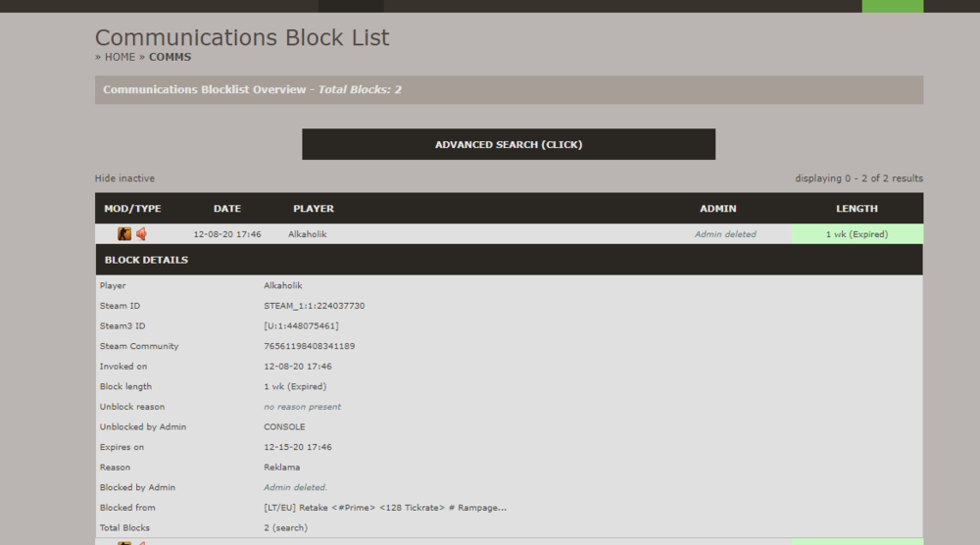Image resolution: width=980 pixels, height=545 pixels.
Task: Click the dark highlighted tab in top bar
Action: (351, 6)
